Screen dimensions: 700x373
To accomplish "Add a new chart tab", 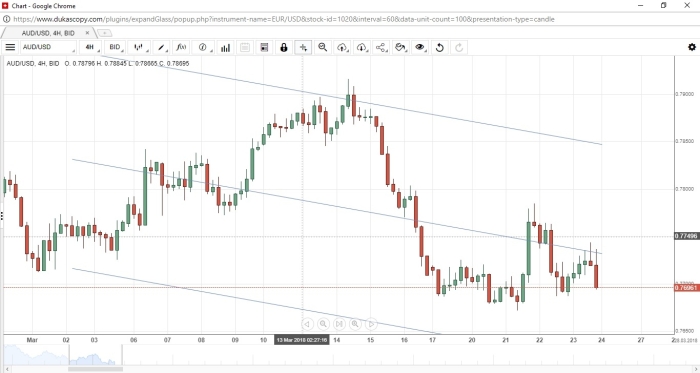I will 104,33.
